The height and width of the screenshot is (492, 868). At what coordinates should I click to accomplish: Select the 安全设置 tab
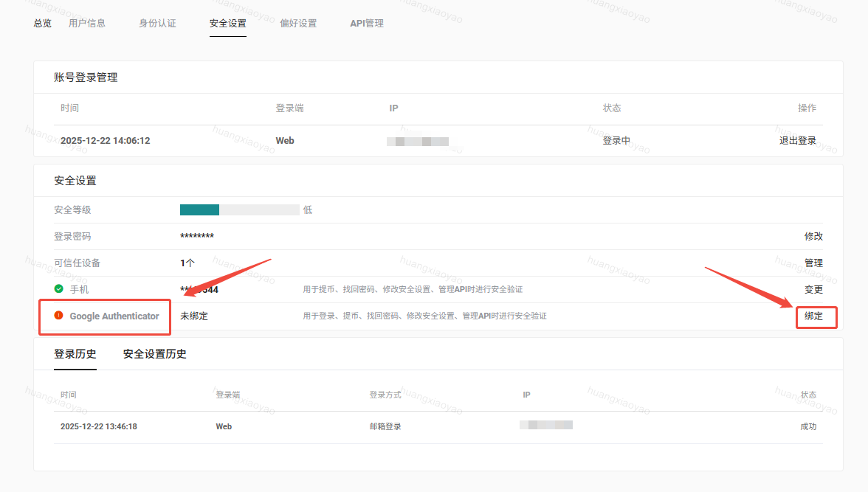click(x=227, y=23)
